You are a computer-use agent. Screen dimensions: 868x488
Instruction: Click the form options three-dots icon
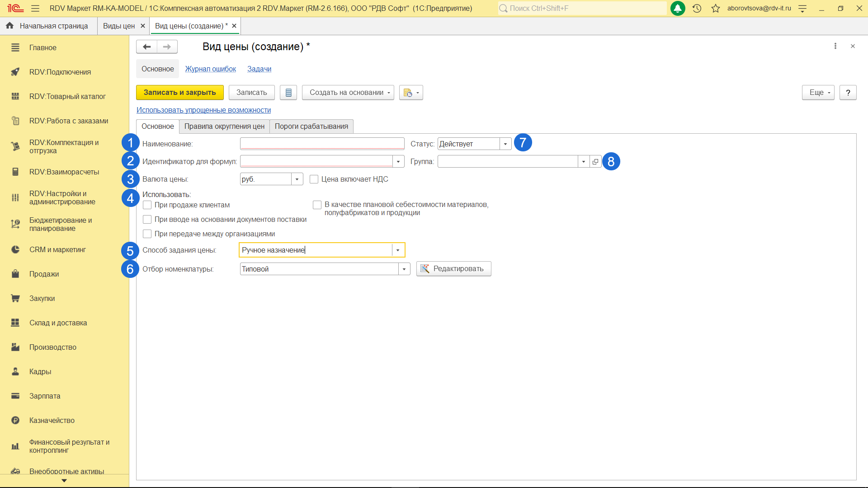tap(835, 46)
